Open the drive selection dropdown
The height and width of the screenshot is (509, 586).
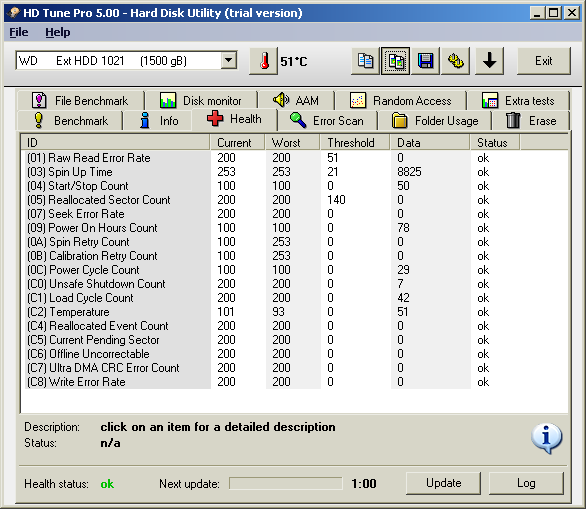pyautogui.click(x=228, y=60)
